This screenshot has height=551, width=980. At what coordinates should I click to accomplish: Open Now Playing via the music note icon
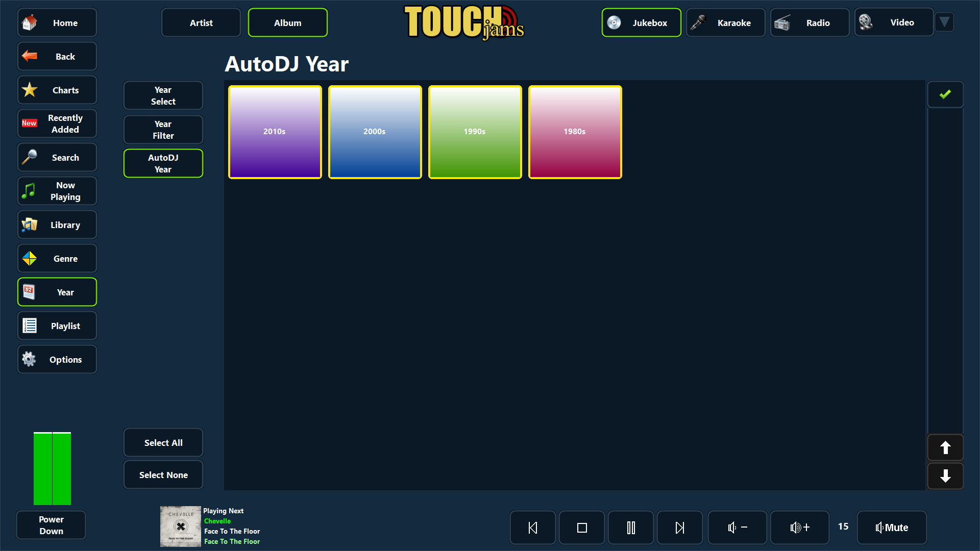point(29,191)
